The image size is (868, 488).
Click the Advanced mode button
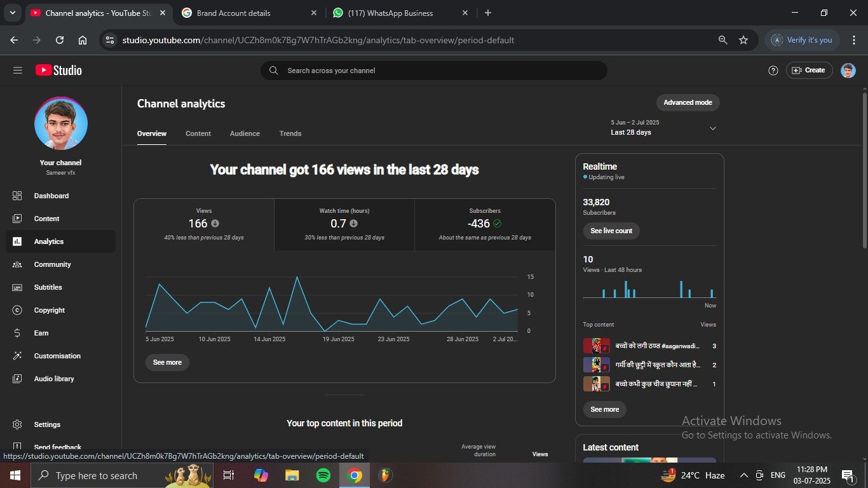[688, 102]
